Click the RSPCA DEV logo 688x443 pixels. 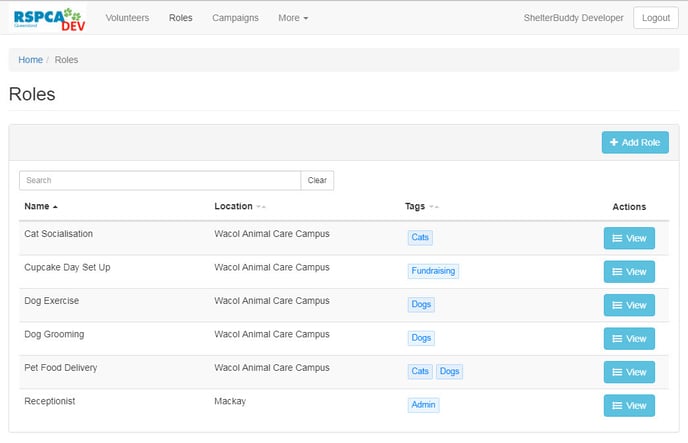coord(48,18)
